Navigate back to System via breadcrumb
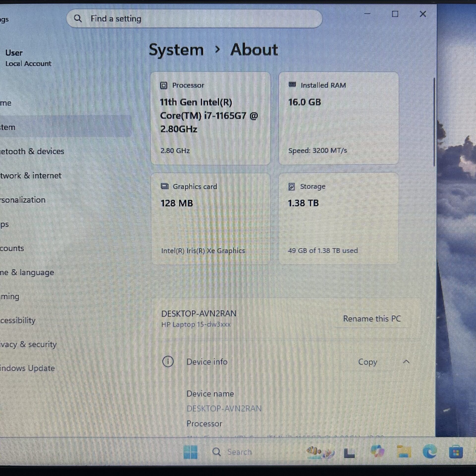This screenshot has height=476, width=476. tap(176, 50)
